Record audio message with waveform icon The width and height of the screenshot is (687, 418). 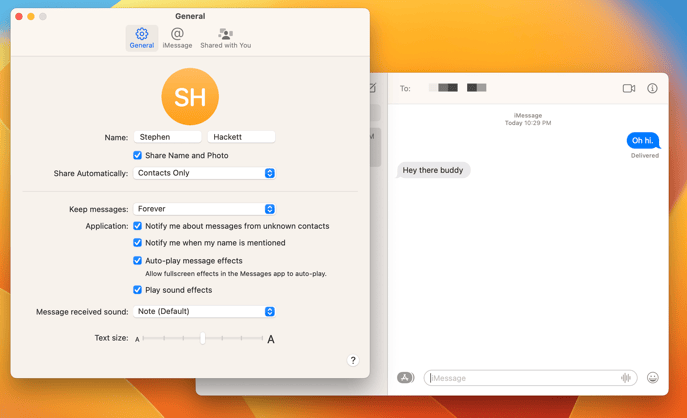[626, 378]
